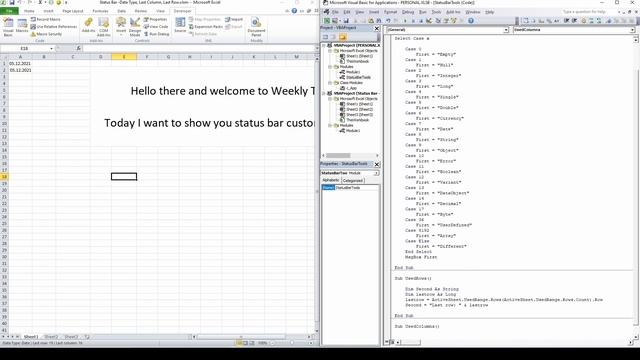Switch to the Review ribbon tab
The width and height of the screenshot is (640, 360).
click(140, 11)
